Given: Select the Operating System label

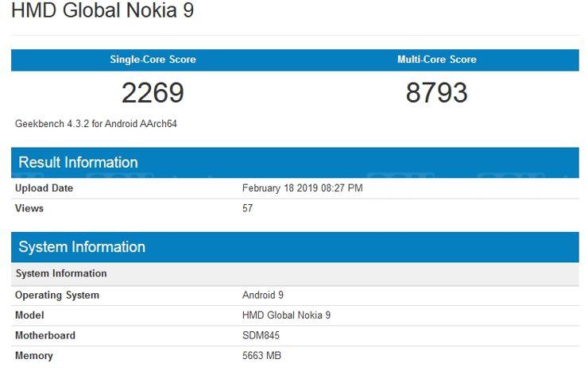Looking at the screenshot, I should pos(57,296).
